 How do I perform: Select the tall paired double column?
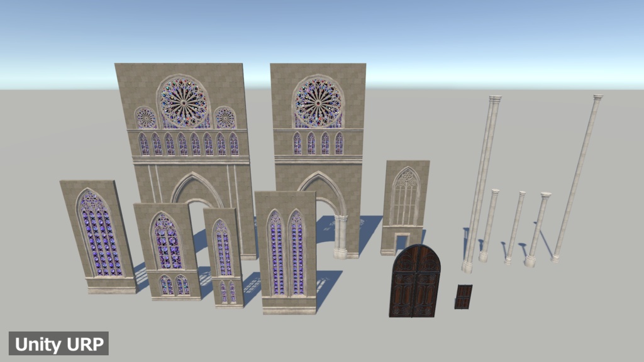coord(481,184)
